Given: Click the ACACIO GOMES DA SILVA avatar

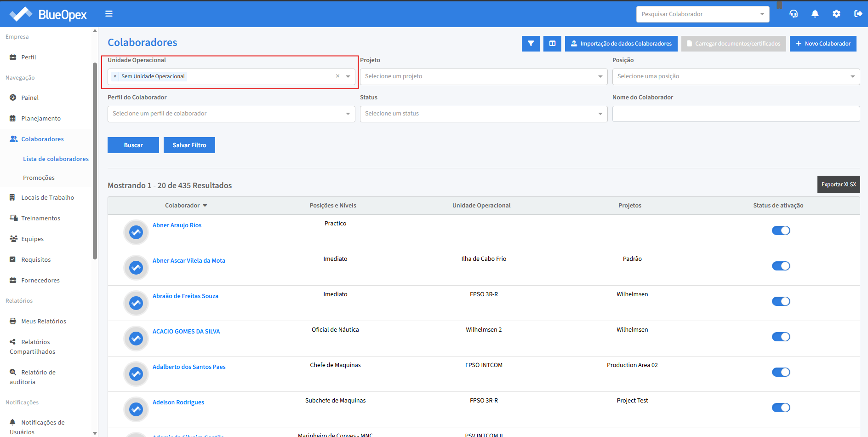Looking at the screenshot, I should click(136, 339).
